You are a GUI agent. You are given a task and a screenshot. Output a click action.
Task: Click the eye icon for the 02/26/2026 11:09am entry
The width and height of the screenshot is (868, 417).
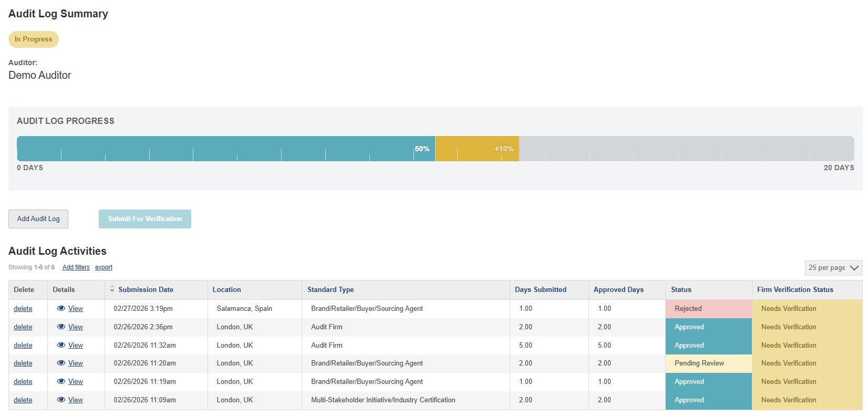pos(61,400)
